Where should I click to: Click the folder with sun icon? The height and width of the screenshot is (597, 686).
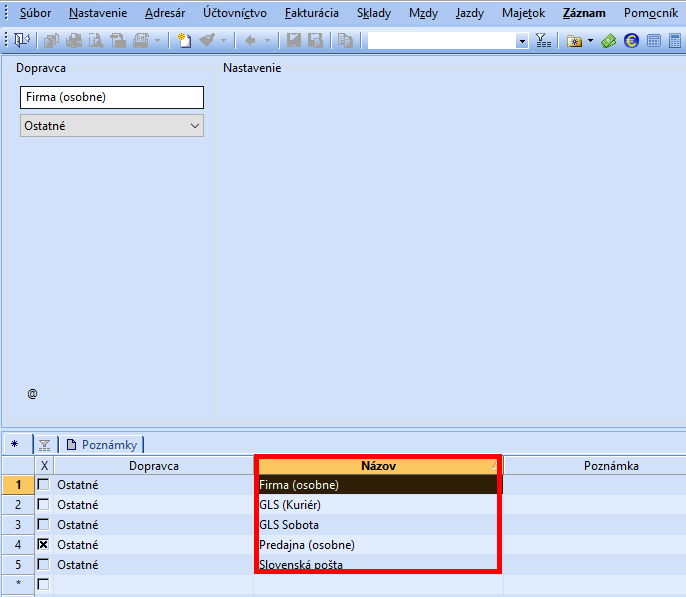574,41
